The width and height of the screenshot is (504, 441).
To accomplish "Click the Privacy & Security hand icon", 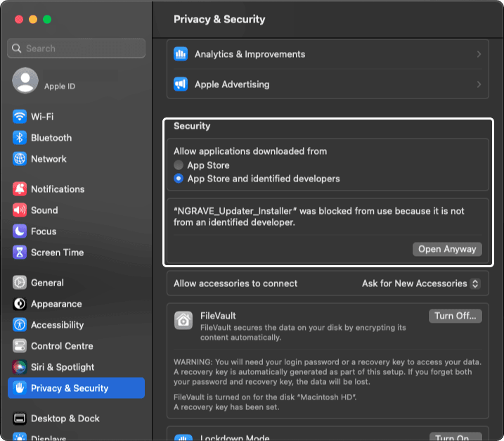I will click(20, 388).
